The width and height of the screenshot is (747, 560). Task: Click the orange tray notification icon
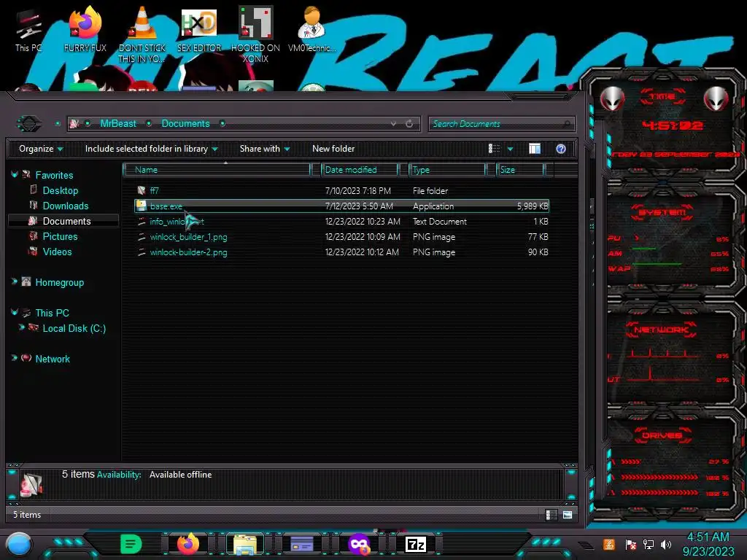point(609,544)
